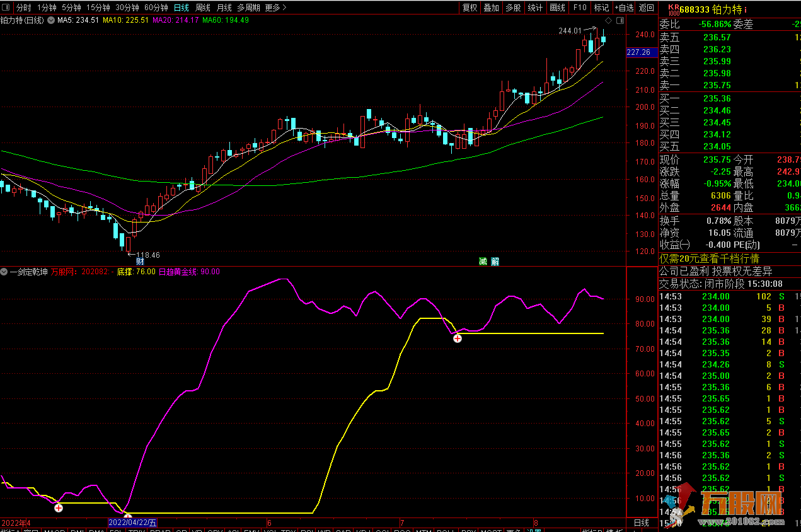Click the 卖一 price 235.75
This screenshot has height=532, width=801.
(717, 85)
